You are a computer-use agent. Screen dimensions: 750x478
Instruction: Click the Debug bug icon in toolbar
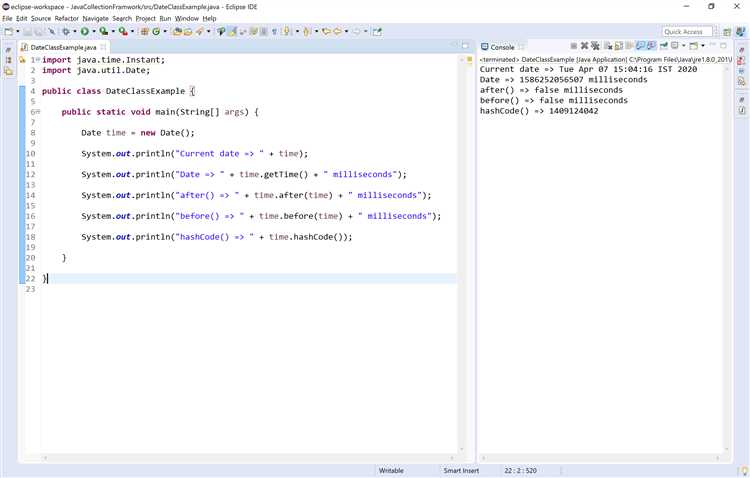(66, 32)
